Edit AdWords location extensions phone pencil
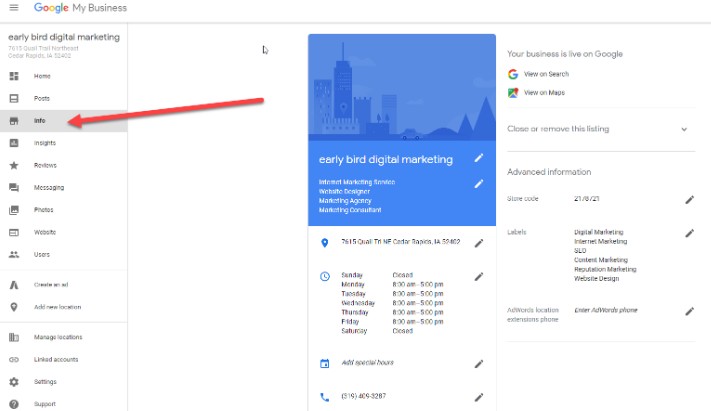The height and width of the screenshot is (411, 711). click(x=689, y=311)
